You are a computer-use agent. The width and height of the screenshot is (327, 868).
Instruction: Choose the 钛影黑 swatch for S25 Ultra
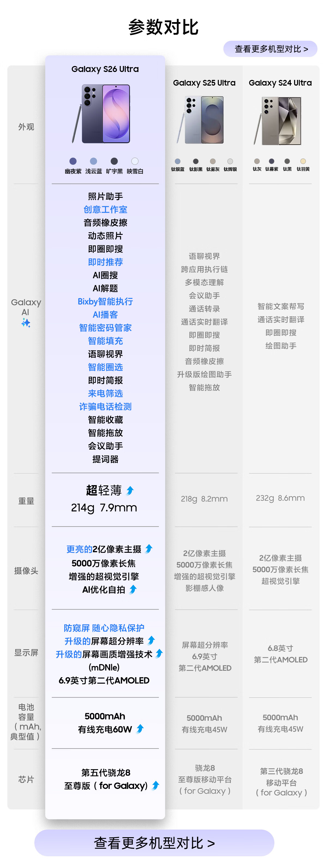click(x=196, y=161)
